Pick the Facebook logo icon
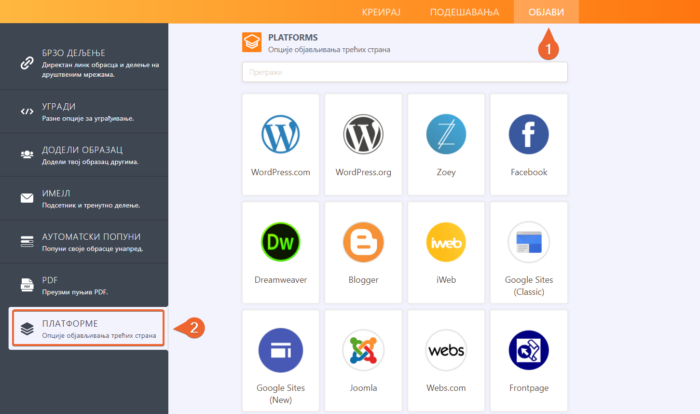The width and height of the screenshot is (700, 414). pyautogui.click(x=529, y=134)
